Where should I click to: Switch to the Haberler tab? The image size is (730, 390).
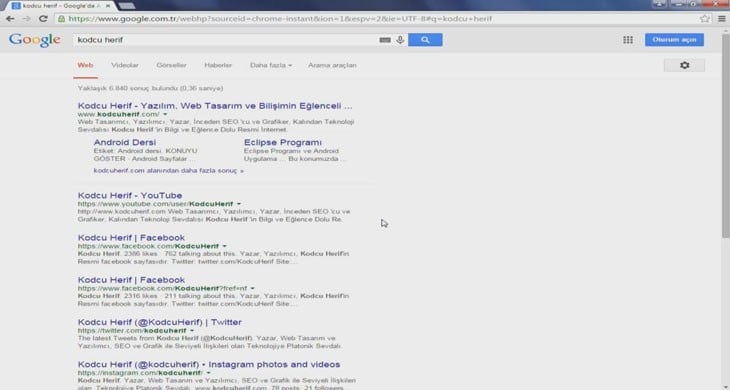[x=218, y=65]
